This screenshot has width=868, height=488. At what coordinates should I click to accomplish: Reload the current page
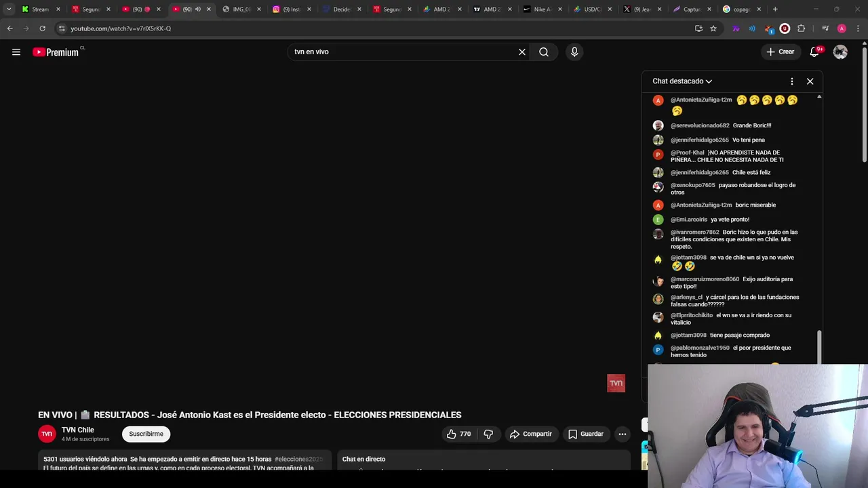coord(42,28)
